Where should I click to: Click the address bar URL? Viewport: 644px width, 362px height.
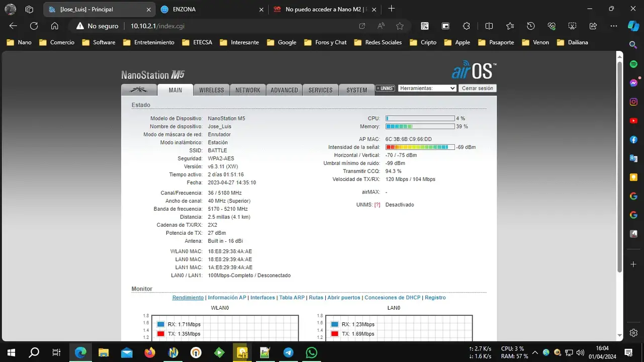pyautogui.click(x=158, y=26)
